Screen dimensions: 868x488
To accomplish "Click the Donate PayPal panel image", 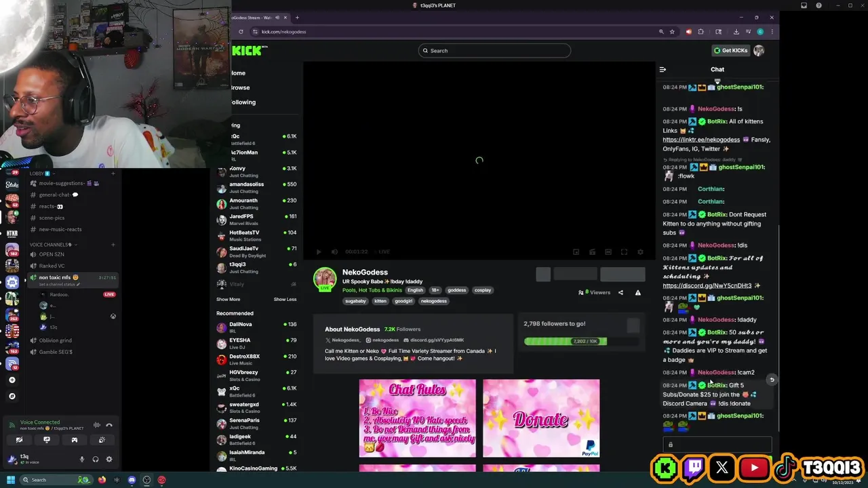I will pyautogui.click(x=541, y=418).
